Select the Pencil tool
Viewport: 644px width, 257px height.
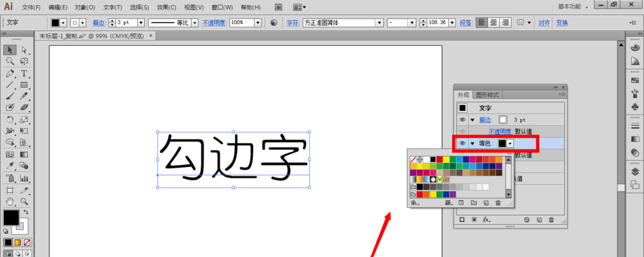point(24,96)
